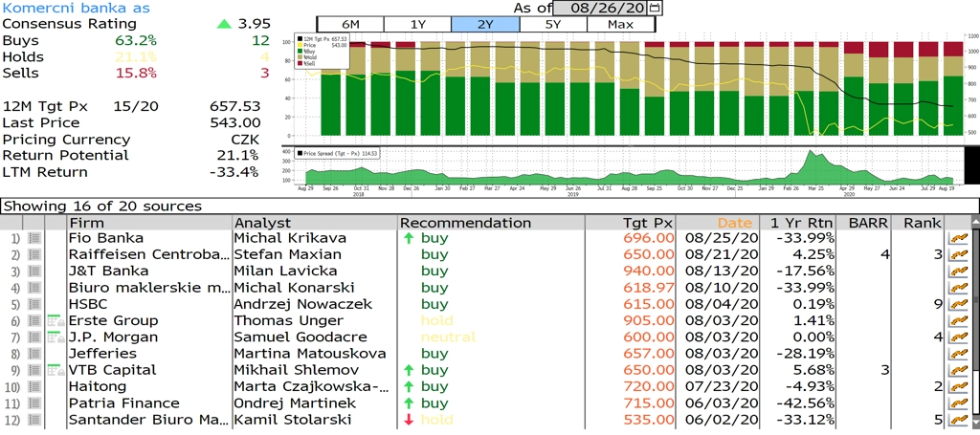Switch chart range to 5Y
Image resolution: width=980 pixels, height=435 pixels.
(x=553, y=24)
